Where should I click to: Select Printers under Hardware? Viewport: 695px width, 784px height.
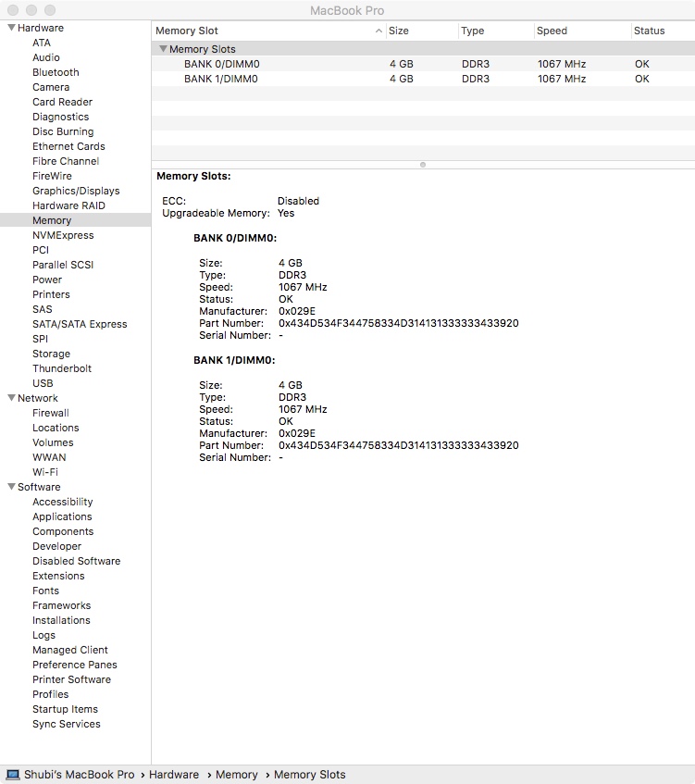51,294
